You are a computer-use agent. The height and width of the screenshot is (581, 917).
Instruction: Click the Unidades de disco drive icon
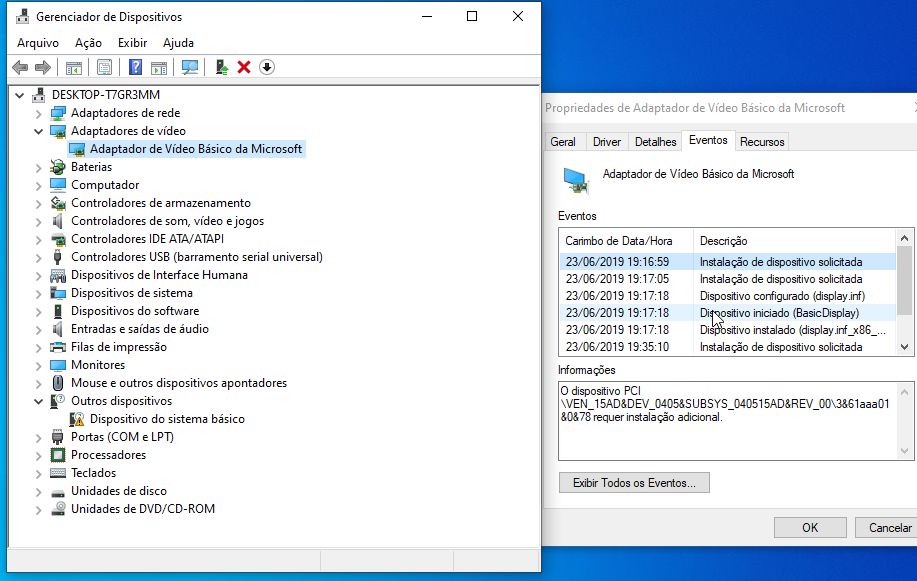tap(57, 491)
